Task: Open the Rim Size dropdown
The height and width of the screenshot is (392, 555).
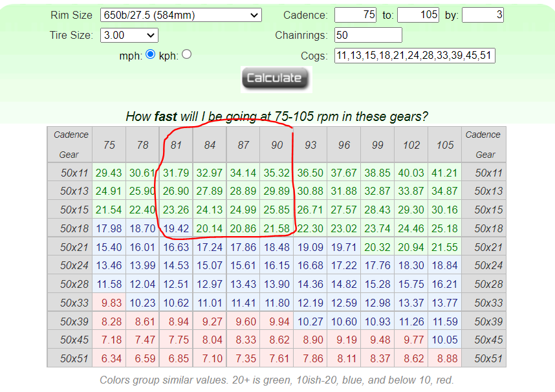Action: point(180,15)
